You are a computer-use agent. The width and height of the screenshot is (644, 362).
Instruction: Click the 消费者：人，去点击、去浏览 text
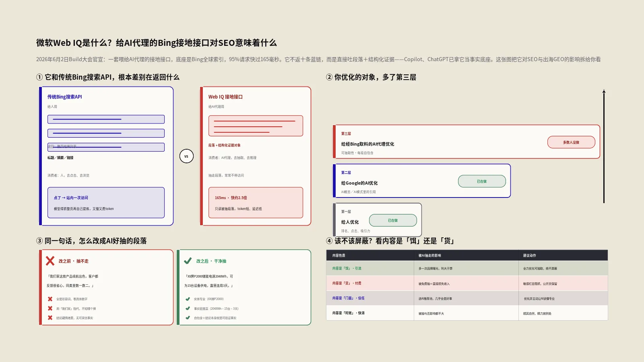click(68, 175)
